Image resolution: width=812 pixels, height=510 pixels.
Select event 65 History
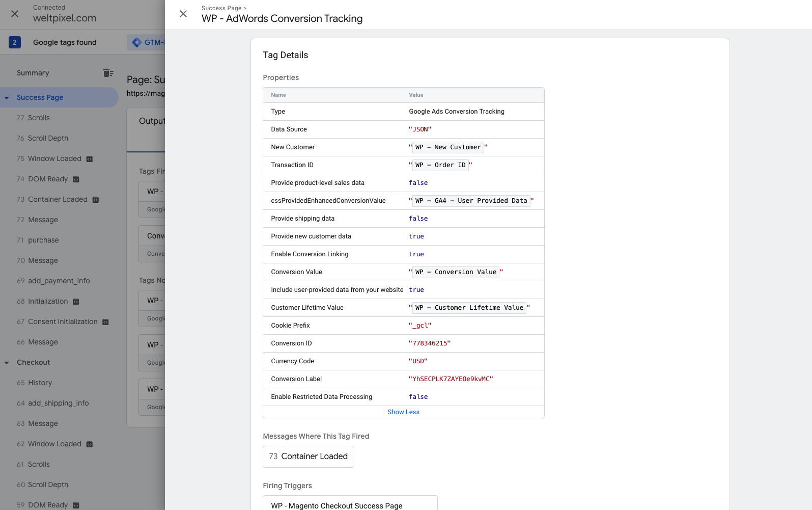35,383
